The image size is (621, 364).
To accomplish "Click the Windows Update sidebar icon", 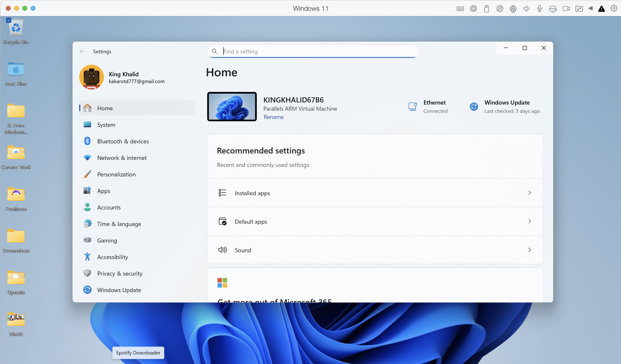I will pyautogui.click(x=87, y=290).
